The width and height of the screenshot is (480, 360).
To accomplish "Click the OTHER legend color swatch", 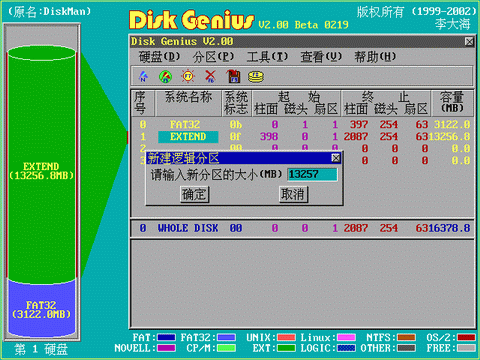I will point(406,348).
